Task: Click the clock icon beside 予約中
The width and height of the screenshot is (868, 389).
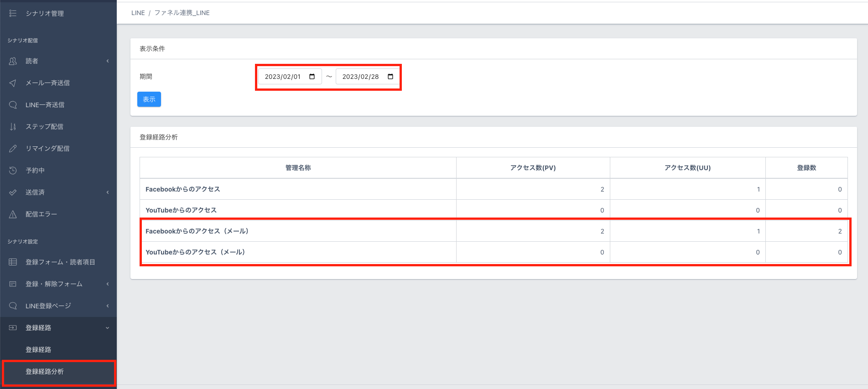Action: tap(13, 171)
